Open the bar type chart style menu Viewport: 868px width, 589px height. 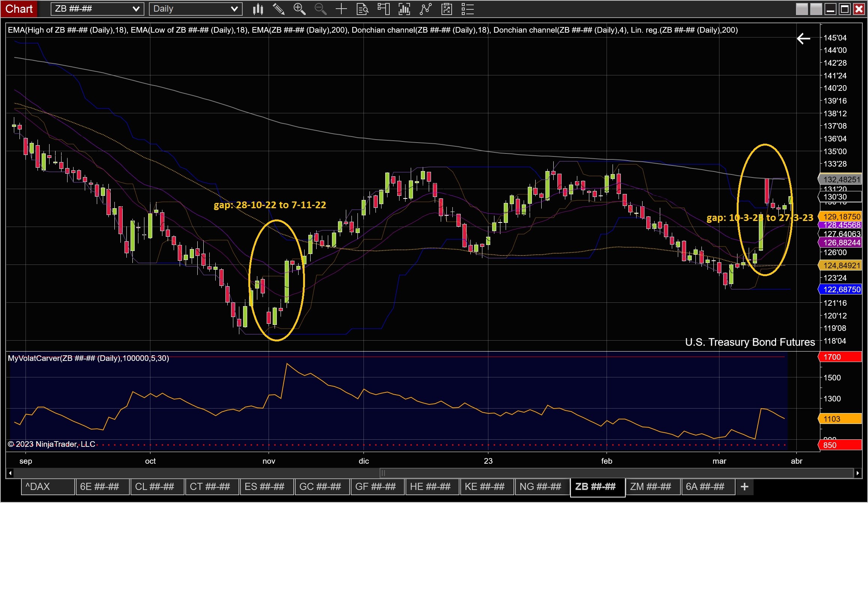click(258, 9)
